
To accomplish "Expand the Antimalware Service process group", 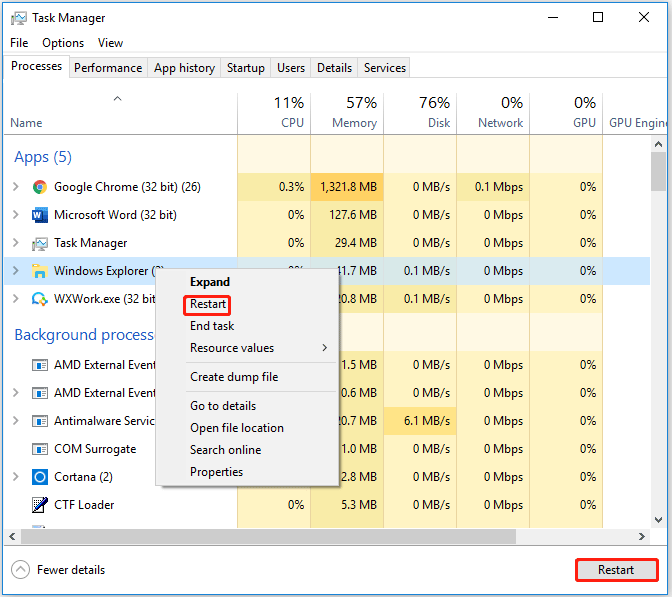I will pyautogui.click(x=16, y=421).
